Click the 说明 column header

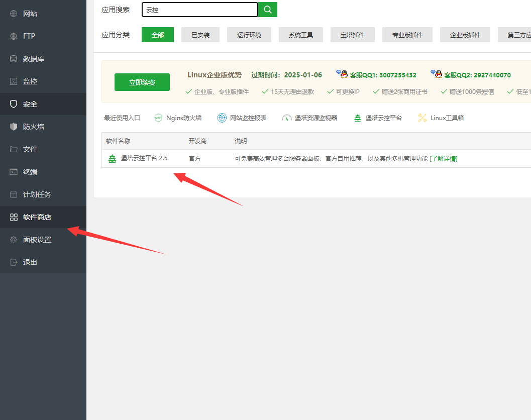tap(241, 141)
